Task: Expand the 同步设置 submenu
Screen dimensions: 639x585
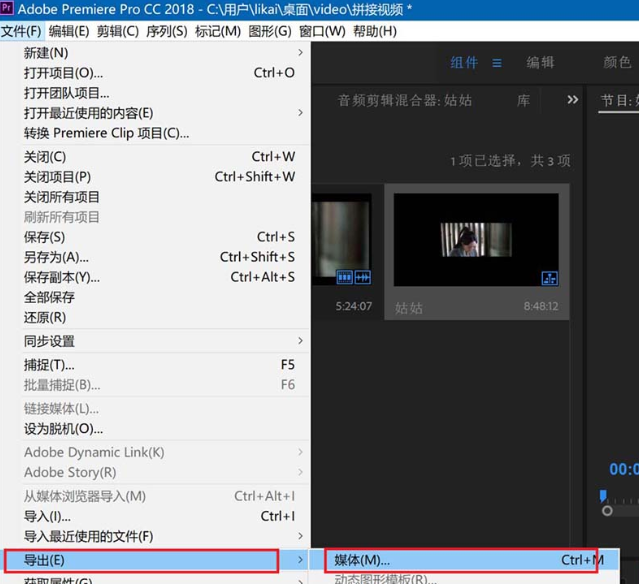Action: pos(155,341)
